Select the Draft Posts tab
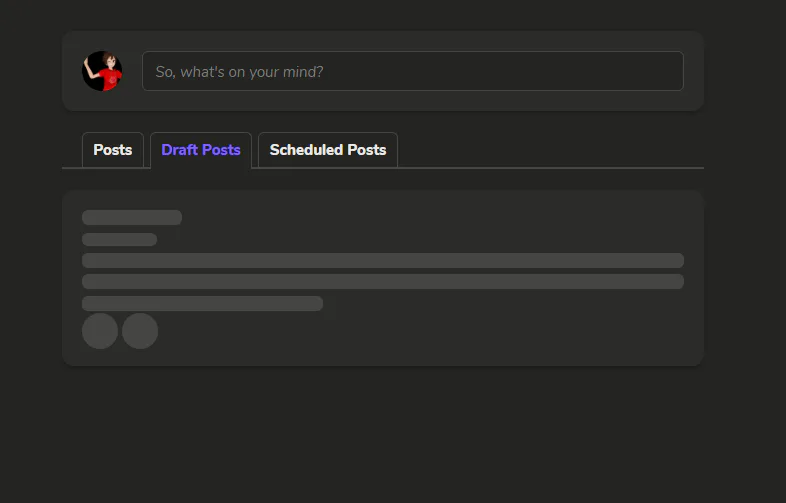This screenshot has height=503, width=786. pyautogui.click(x=201, y=150)
